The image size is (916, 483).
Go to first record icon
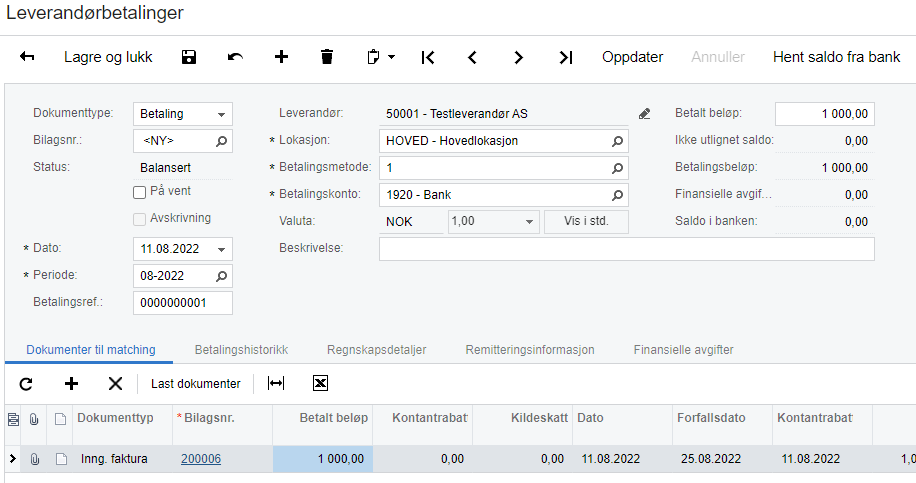427,57
